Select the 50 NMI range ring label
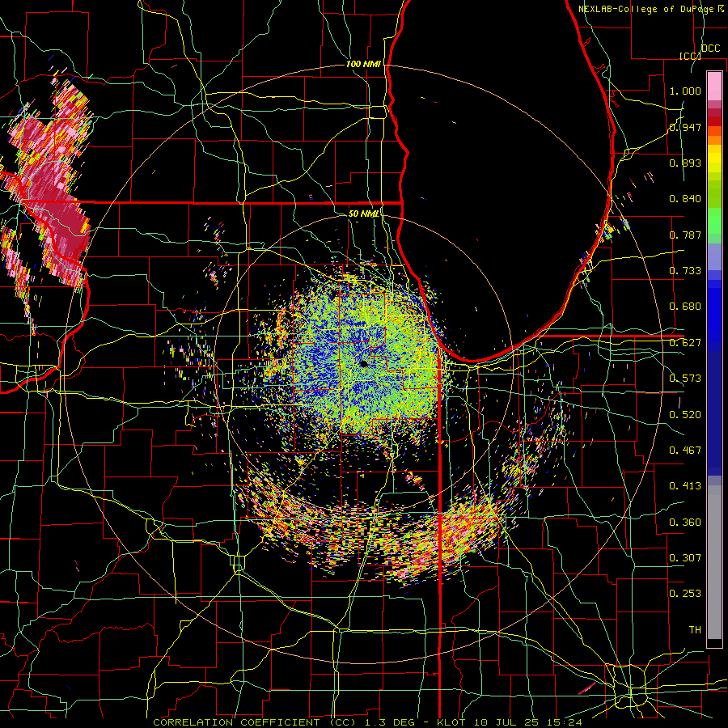This screenshot has height=728, width=728. click(x=363, y=214)
